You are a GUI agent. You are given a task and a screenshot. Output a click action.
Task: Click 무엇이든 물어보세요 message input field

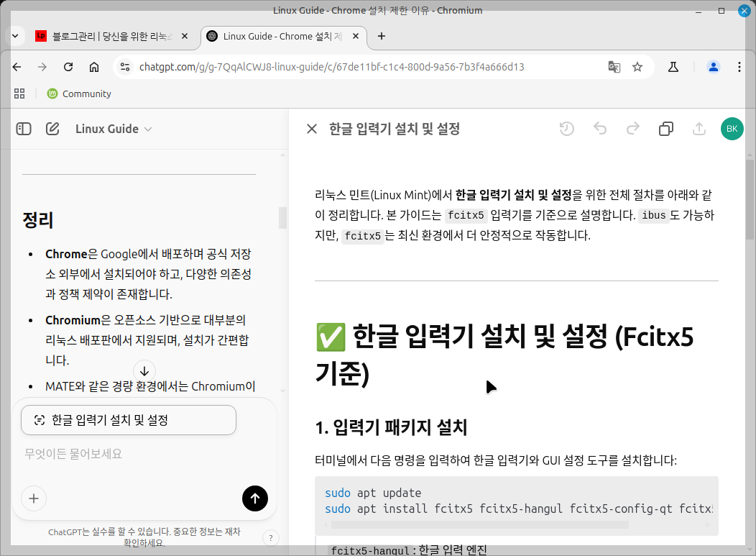pos(144,454)
